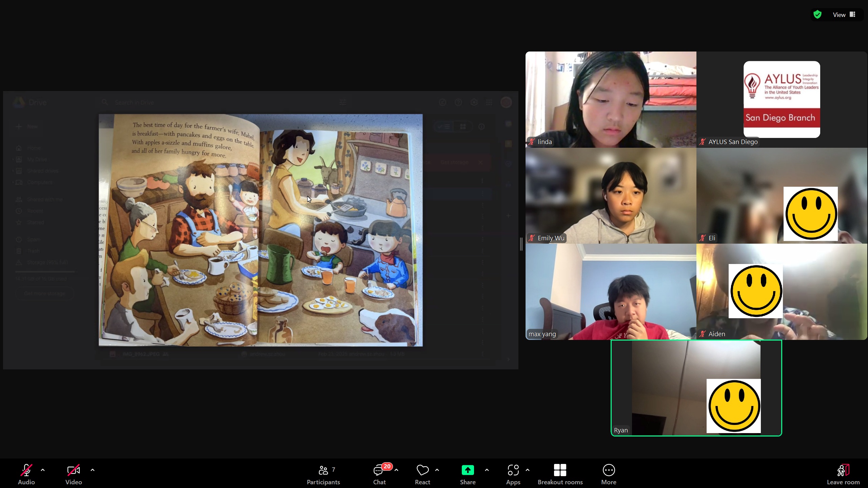Open the Participants panel

coord(323,474)
